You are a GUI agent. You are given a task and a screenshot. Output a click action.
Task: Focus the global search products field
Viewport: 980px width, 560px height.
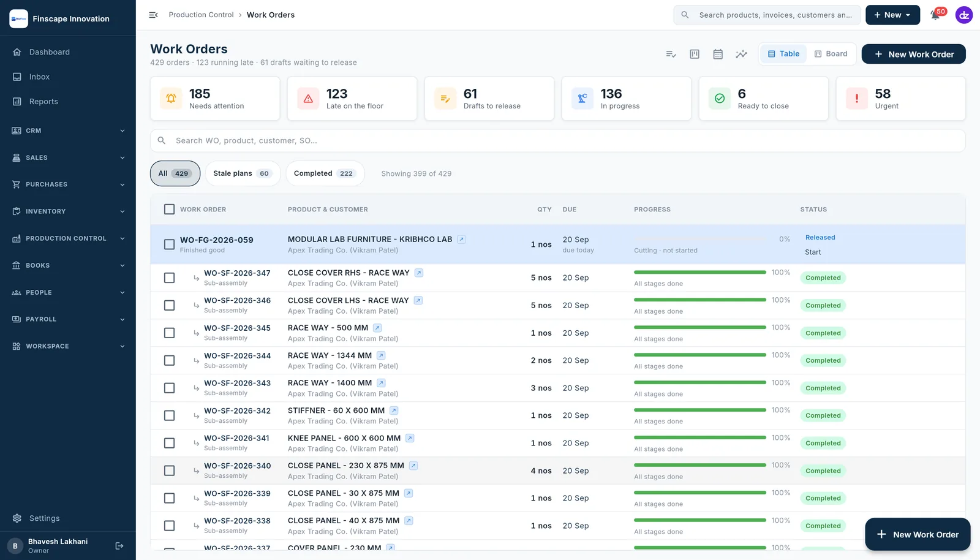coord(767,15)
